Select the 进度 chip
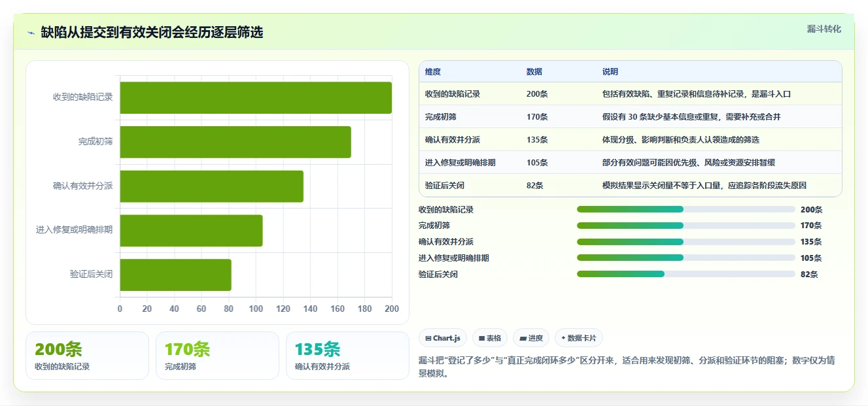868x406 pixels. coord(531,338)
